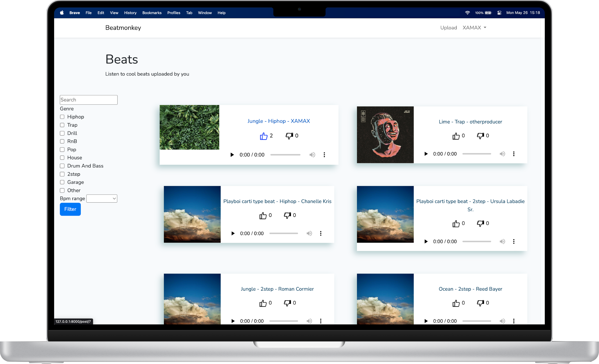Open the History menu
The height and width of the screenshot is (364, 599).
pos(130,13)
